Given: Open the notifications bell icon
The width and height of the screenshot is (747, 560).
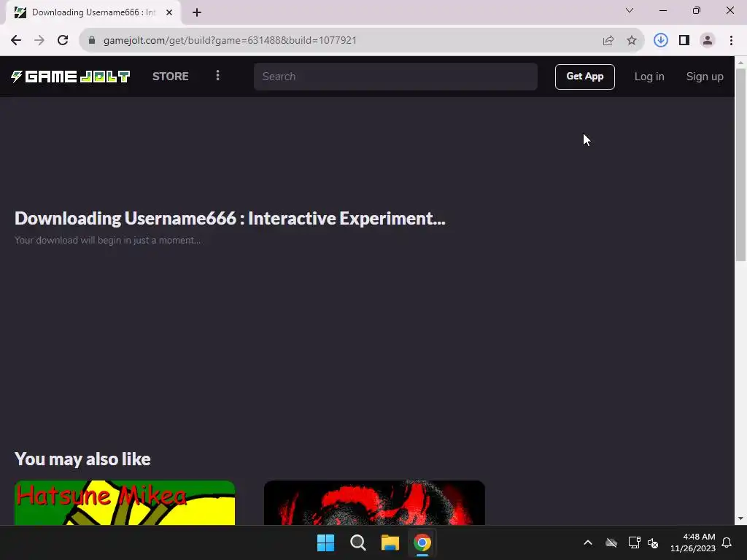Looking at the screenshot, I should point(727,542).
